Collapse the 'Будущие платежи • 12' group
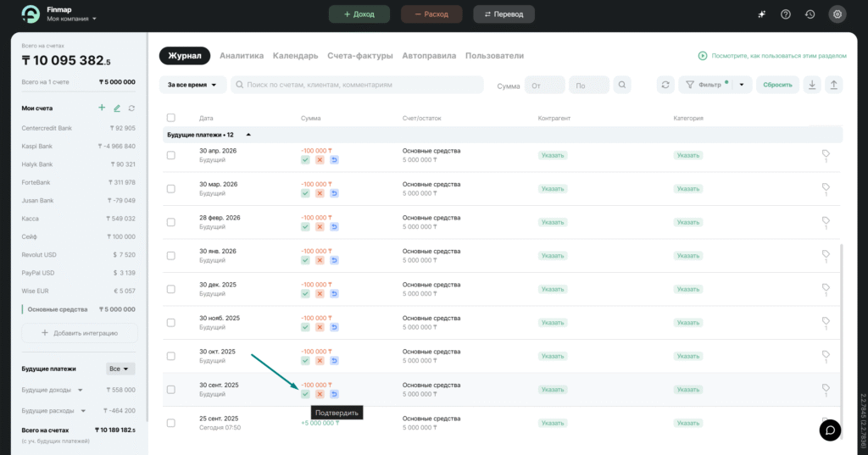The image size is (868, 455). click(248, 135)
